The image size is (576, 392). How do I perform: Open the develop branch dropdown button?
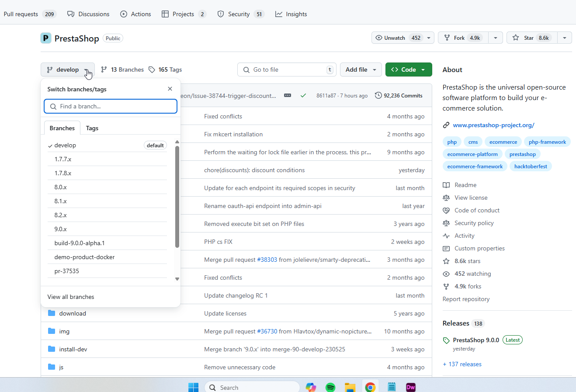(x=68, y=69)
